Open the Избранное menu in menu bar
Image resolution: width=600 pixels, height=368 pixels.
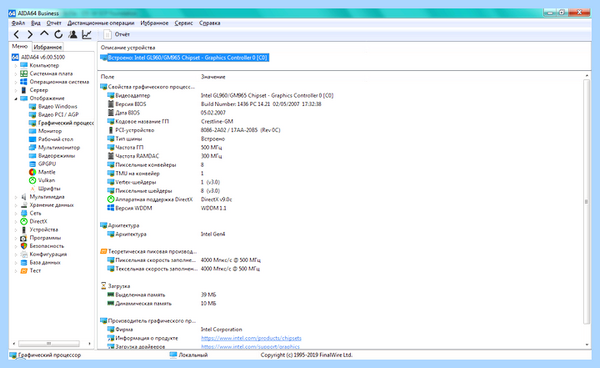[154, 23]
